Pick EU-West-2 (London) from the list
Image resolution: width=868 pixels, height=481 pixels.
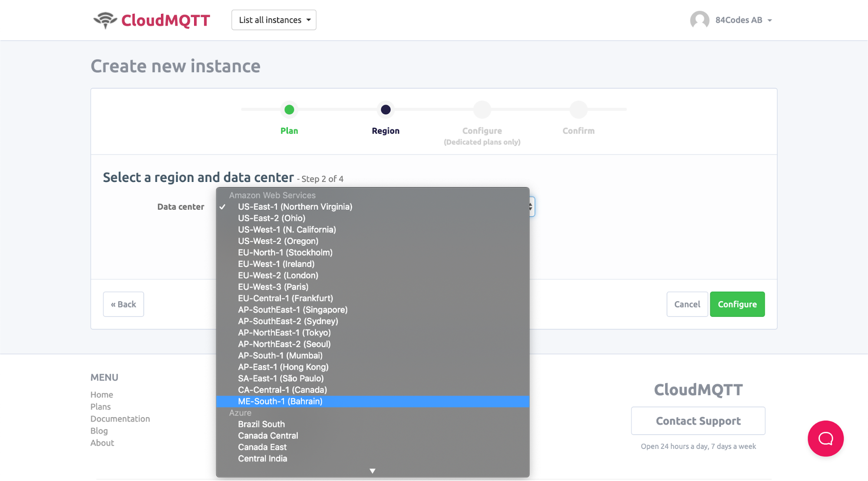point(373,275)
